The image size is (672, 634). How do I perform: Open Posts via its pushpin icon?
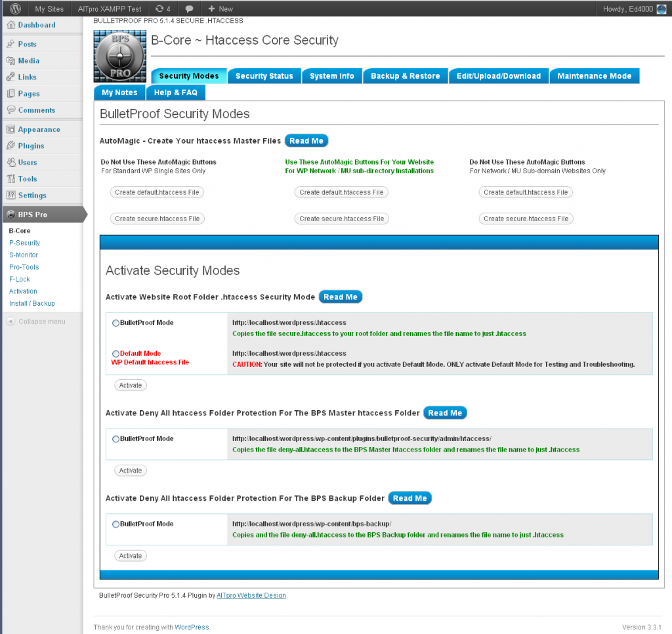click(11, 43)
